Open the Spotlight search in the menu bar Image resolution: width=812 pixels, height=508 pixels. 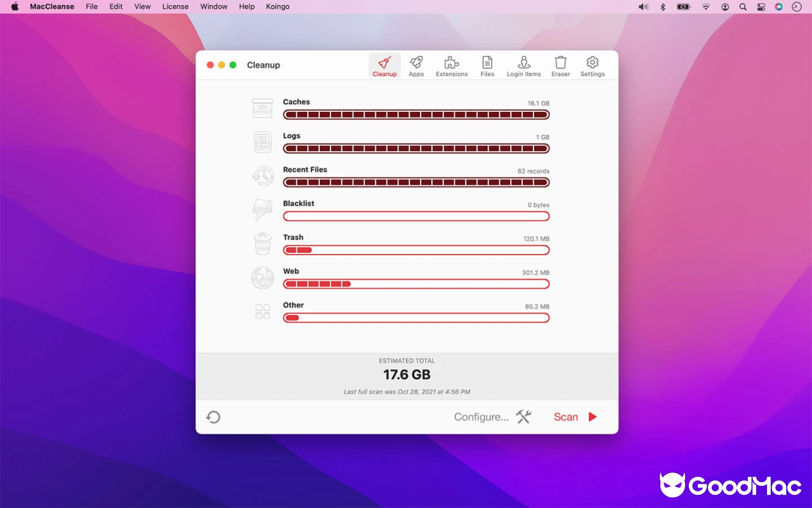tap(743, 7)
